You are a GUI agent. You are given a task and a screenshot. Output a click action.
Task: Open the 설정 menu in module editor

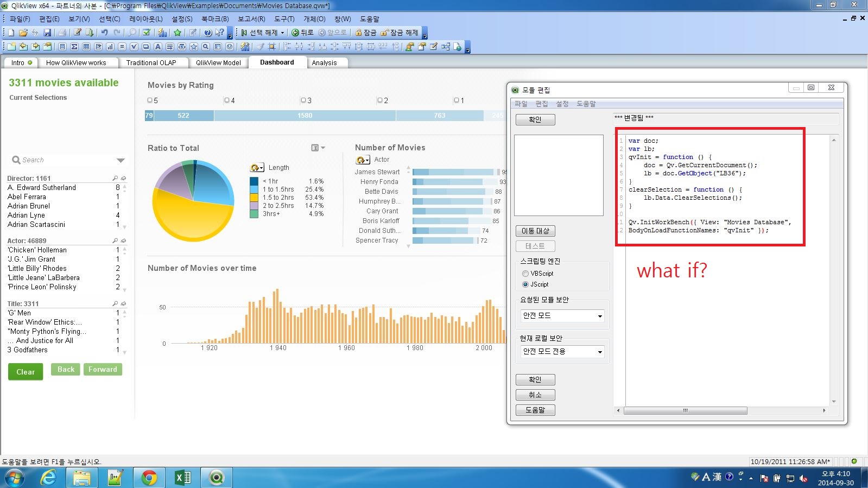coord(562,104)
